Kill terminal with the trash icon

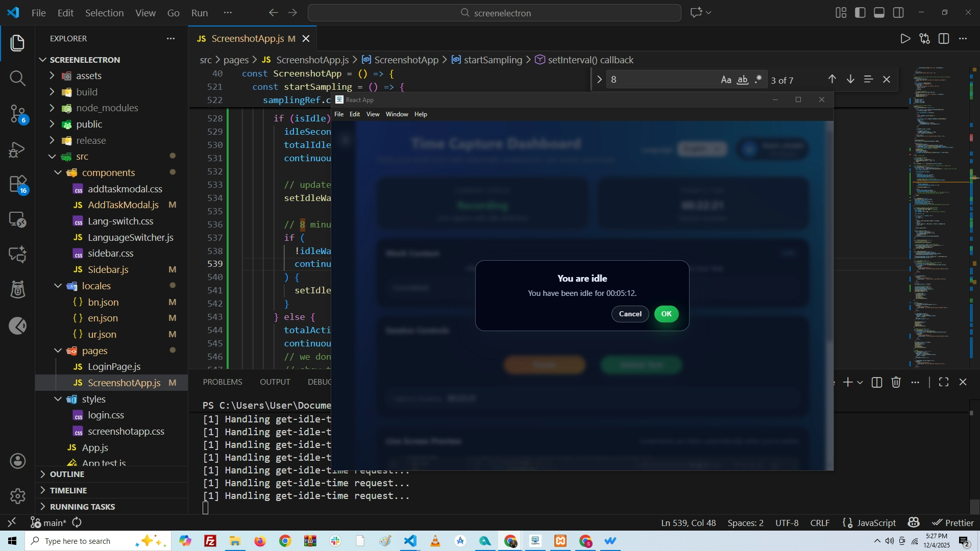pyautogui.click(x=896, y=382)
